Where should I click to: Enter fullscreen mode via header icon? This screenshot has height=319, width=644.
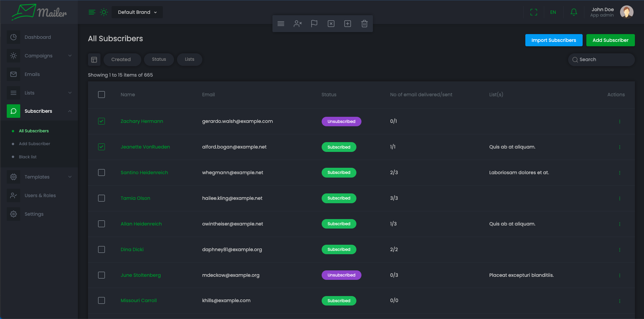(x=533, y=12)
